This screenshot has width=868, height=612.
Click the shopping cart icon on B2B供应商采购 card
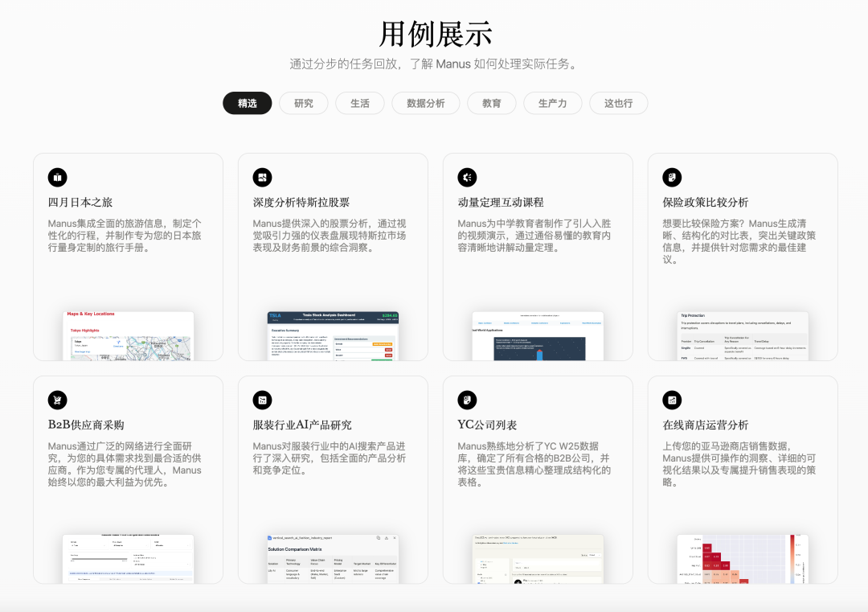(x=56, y=400)
